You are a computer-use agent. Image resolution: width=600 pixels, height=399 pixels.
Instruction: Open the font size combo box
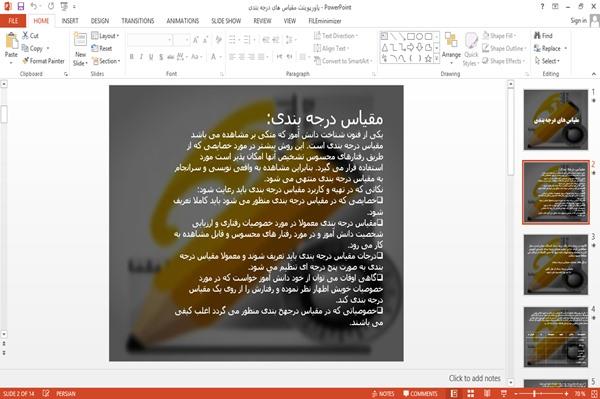tap(181, 40)
